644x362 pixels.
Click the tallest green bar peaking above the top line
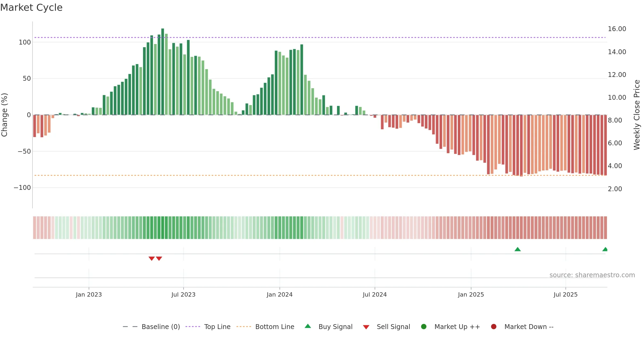163,72
